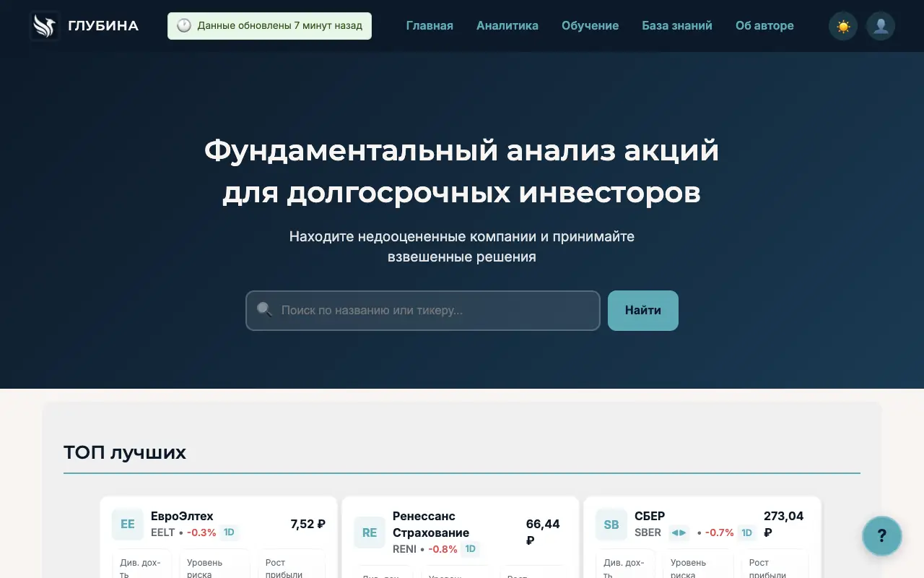The width and height of the screenshot is (924, 578).
Task: Click Рост прибыли tile in СБЕР card
Action: point(775,565)
